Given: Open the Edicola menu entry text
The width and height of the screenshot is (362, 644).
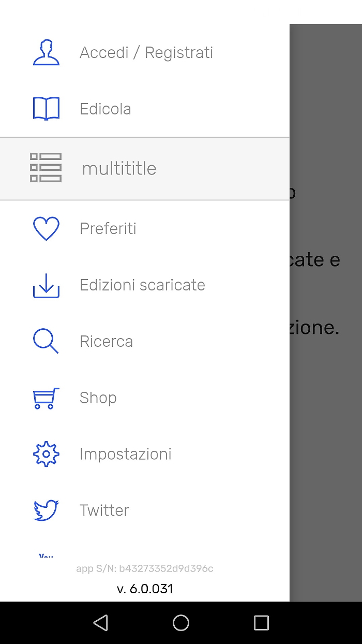Looking at the screenshot, I should click(x=105, y=109).
